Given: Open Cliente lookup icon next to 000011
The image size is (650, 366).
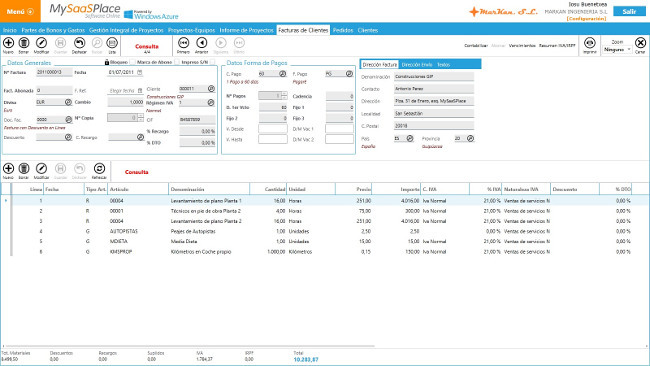Looking at the screenshot, I should point(211,89).
